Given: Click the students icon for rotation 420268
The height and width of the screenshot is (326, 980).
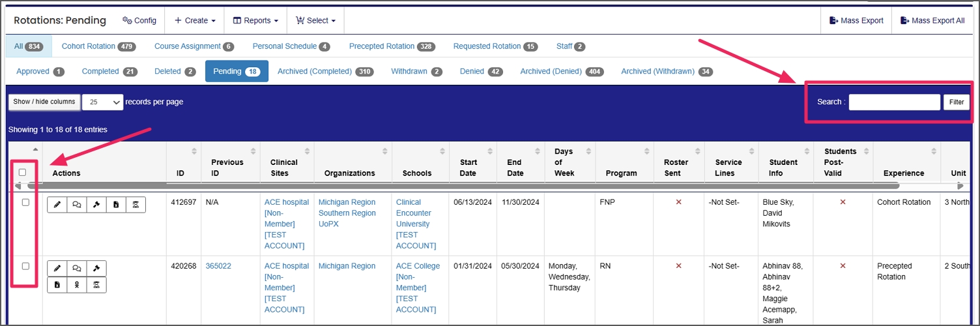Looking at the screenshot, I should (96, 285).
